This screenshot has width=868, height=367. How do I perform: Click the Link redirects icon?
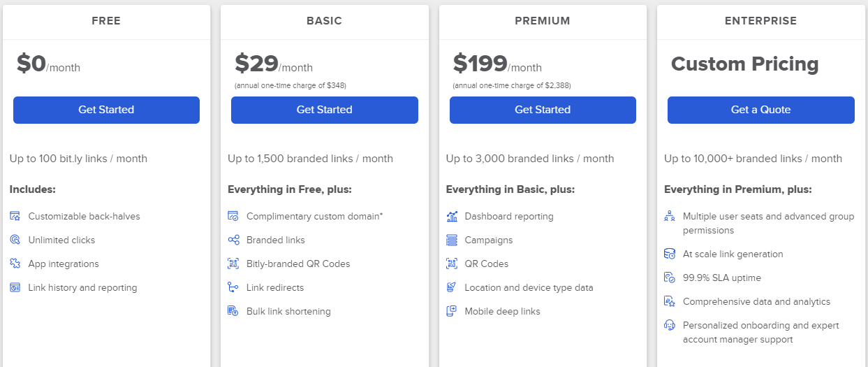point(233,287)
